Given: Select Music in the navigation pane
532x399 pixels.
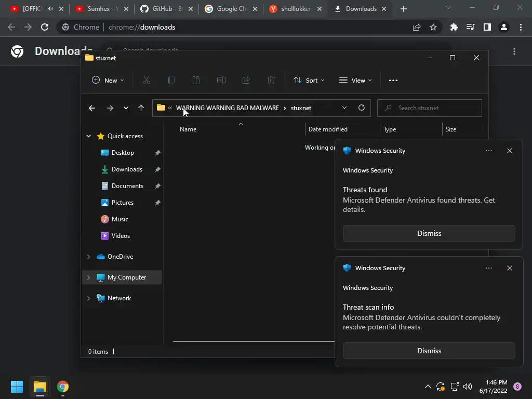Looking at the screenshot, I should click(x=119, y=219).
